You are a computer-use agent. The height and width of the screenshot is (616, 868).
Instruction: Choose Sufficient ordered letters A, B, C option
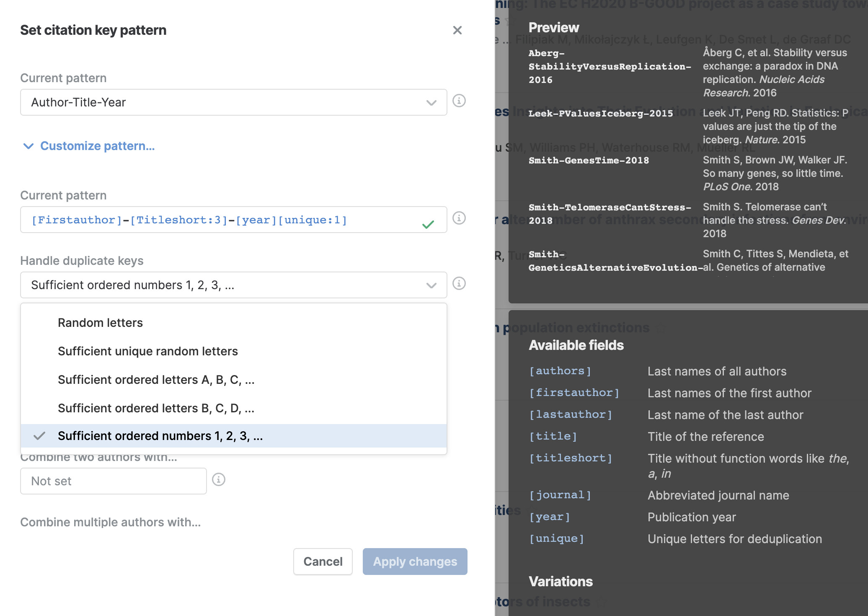[x=233, y=380]
